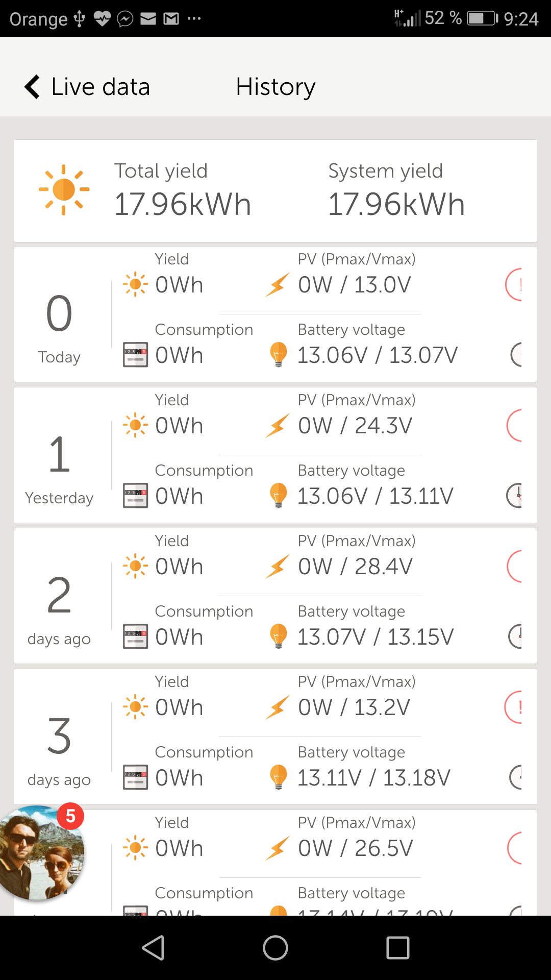Tap the orange sun icon near Total yield
551x980 pixels.
pos(64,189)
